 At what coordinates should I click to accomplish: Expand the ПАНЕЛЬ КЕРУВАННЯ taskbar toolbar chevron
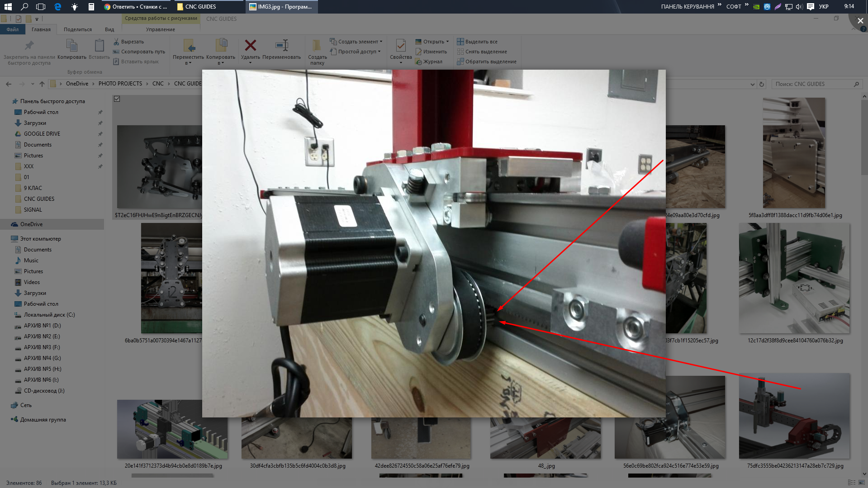click(720, 5)
